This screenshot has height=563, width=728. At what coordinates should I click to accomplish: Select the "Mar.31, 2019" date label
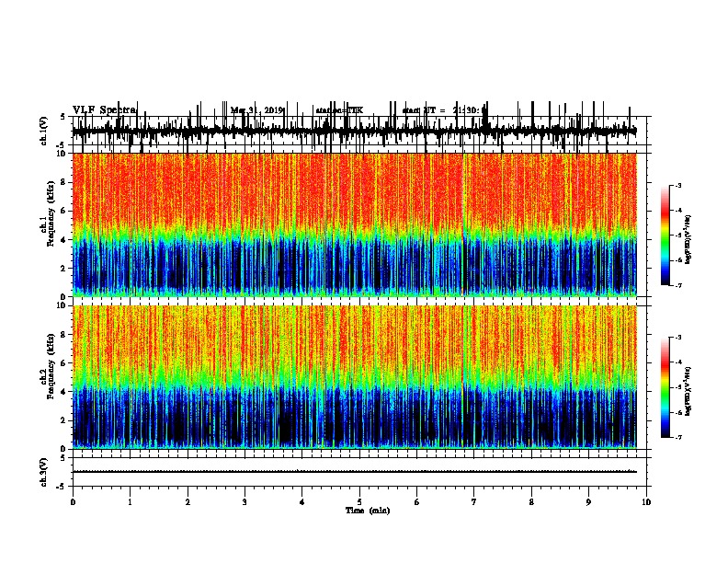click(x=257, y=110)
